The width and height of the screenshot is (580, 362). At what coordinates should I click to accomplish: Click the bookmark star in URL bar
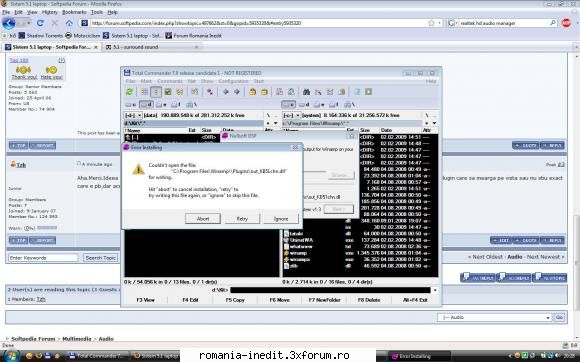(431, 23)
